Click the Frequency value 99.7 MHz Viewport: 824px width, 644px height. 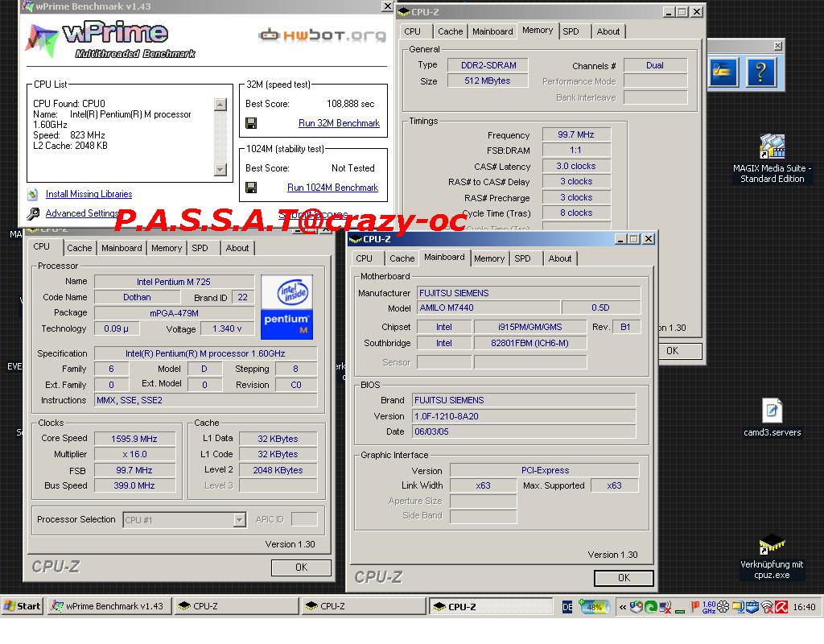click(576, 134)
